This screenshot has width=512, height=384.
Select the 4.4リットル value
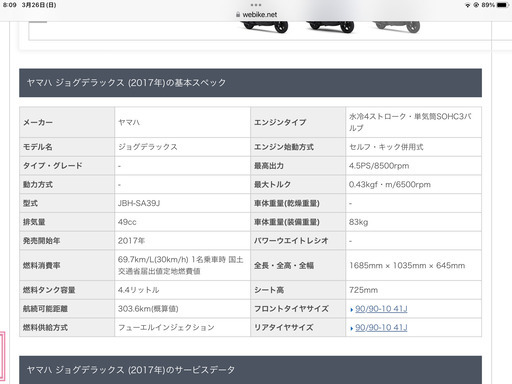138,290
